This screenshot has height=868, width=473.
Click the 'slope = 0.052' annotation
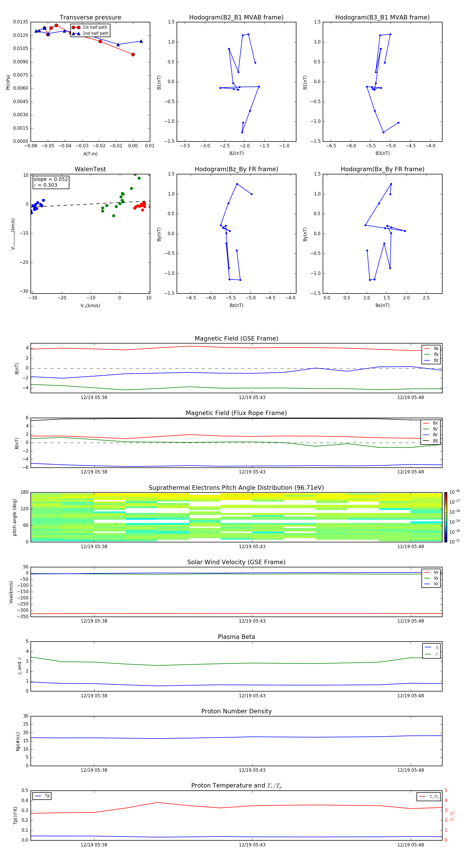(x=51, y=179)
